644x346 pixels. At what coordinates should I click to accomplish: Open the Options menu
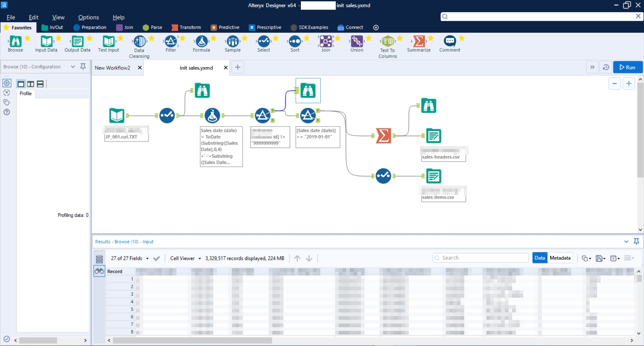click(x=88, y=17)
